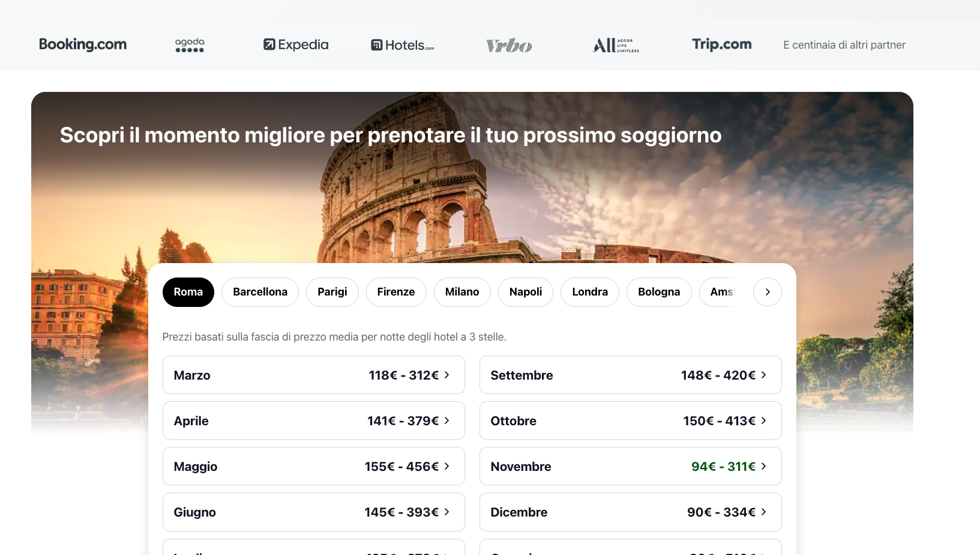Select the Roma city tab

point(188,292)
